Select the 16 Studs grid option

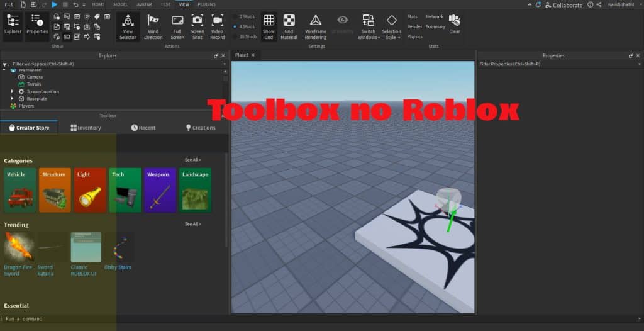(245, 36)
